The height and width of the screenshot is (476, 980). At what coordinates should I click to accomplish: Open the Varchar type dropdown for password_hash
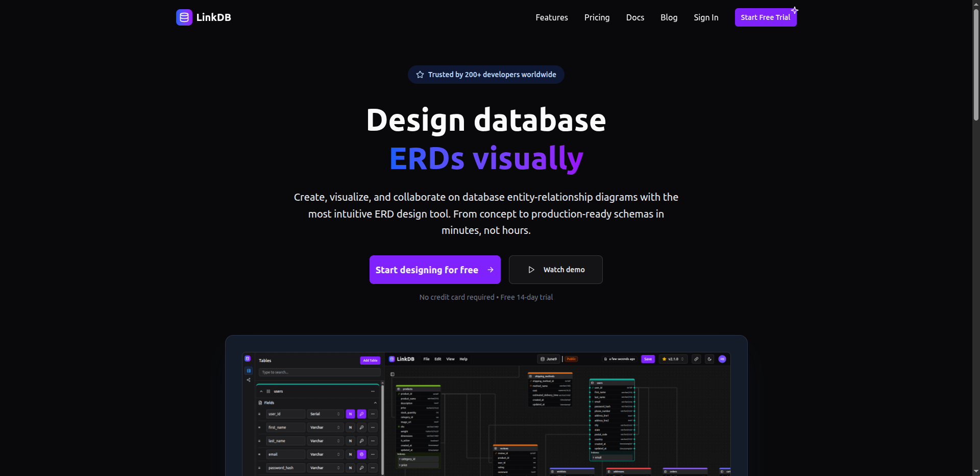point(325,468)
